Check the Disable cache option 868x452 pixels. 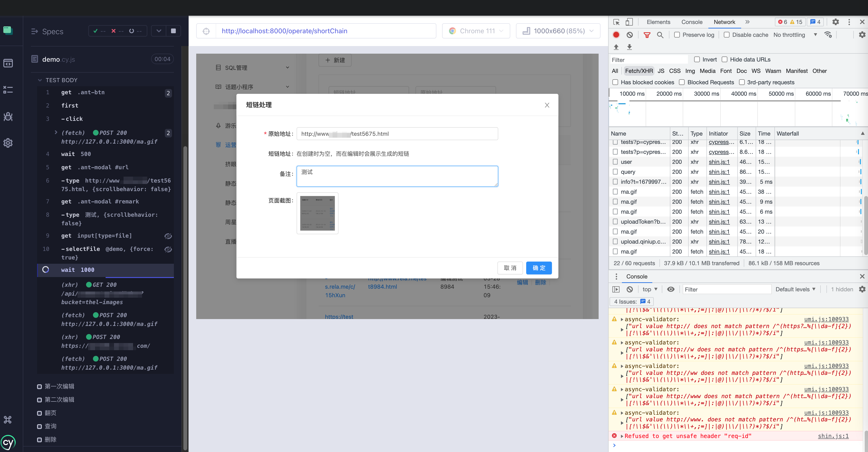pos(726,35)
